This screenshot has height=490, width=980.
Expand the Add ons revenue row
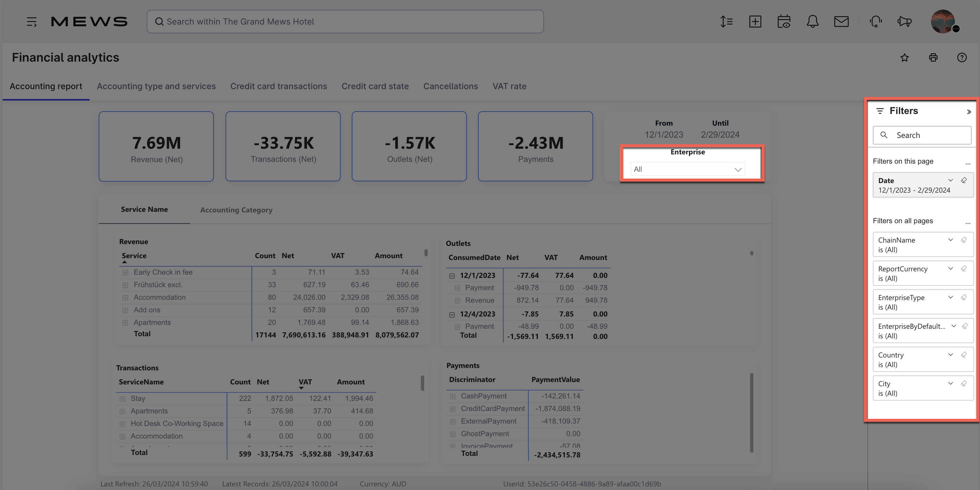(x=125, y=310)
